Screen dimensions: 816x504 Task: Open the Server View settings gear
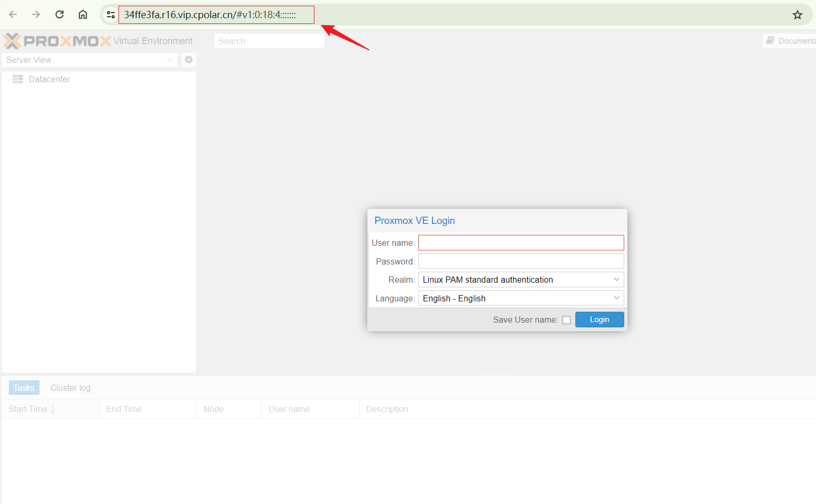189,60
